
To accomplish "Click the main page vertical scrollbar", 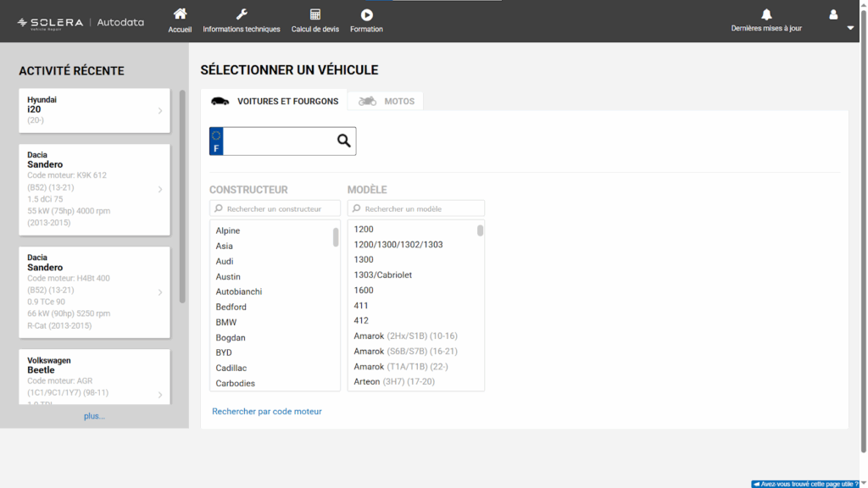I will [x=863, y=231].
